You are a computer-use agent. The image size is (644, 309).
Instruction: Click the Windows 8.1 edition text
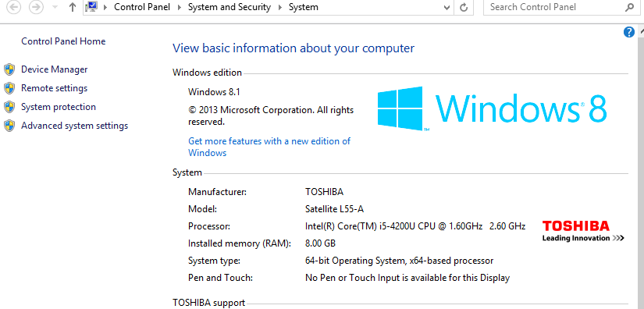(x=214, y=91)
